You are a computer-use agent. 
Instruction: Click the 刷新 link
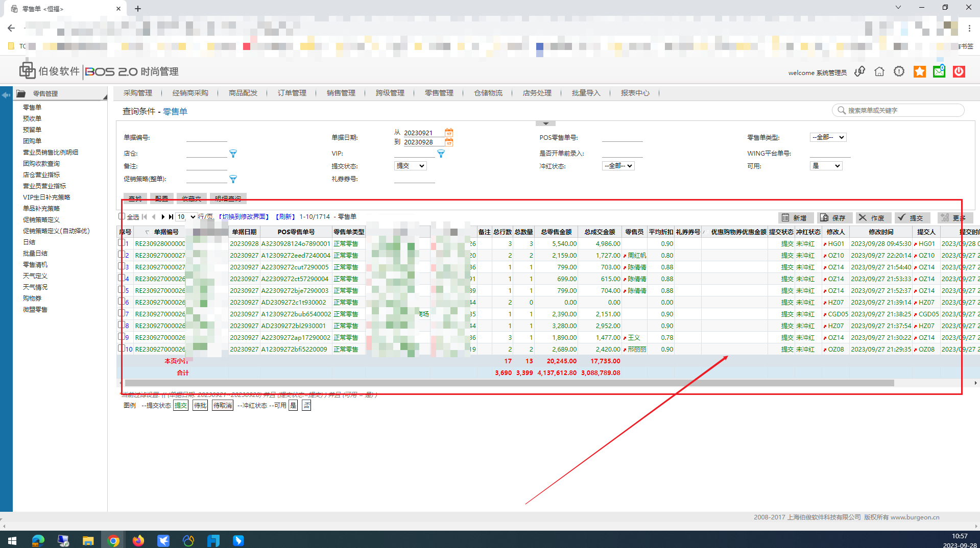(x=286, y=217)
